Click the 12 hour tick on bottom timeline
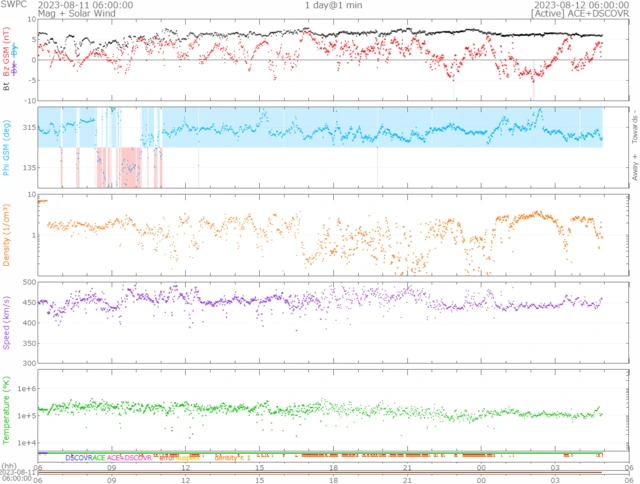 coord(186,467)
